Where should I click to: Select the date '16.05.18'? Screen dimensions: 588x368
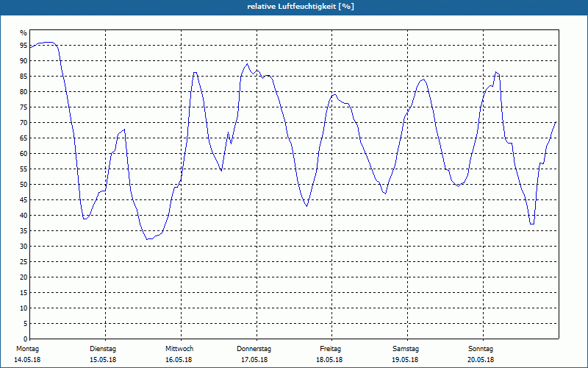coord(179,360)
